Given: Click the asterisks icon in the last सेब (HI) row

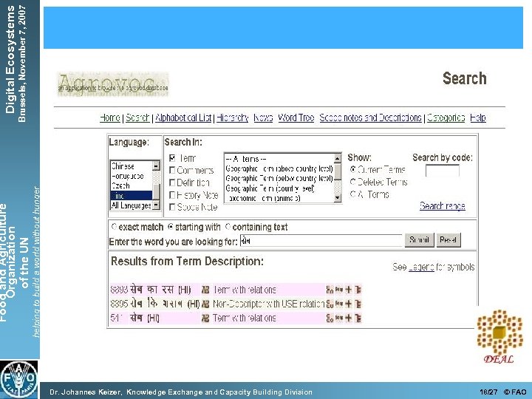Looking at the screenshot, I should [x=339, y=318].
